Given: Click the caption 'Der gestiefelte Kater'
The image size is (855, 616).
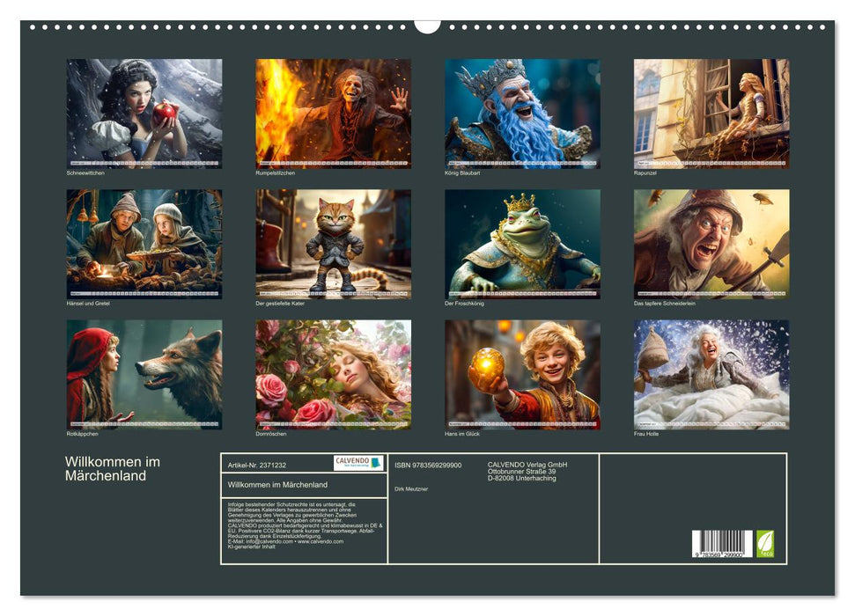Looking at the screenshot, I should click(x=280, y=303).
